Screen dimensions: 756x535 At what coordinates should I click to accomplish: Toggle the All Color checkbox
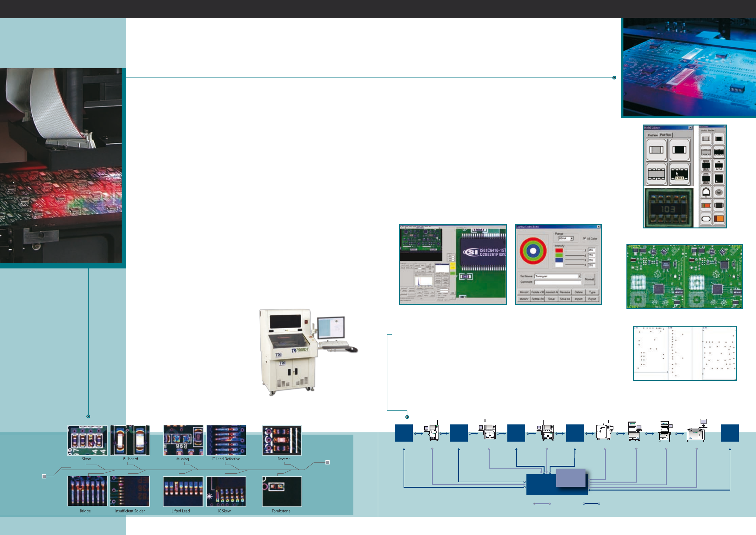pos(585,238)
